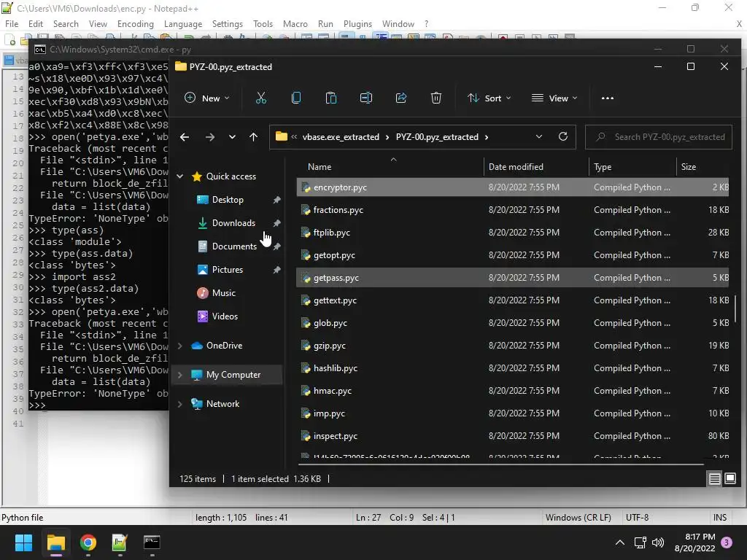Click vbase.exe_extracted in the address path

click(341, 136)
